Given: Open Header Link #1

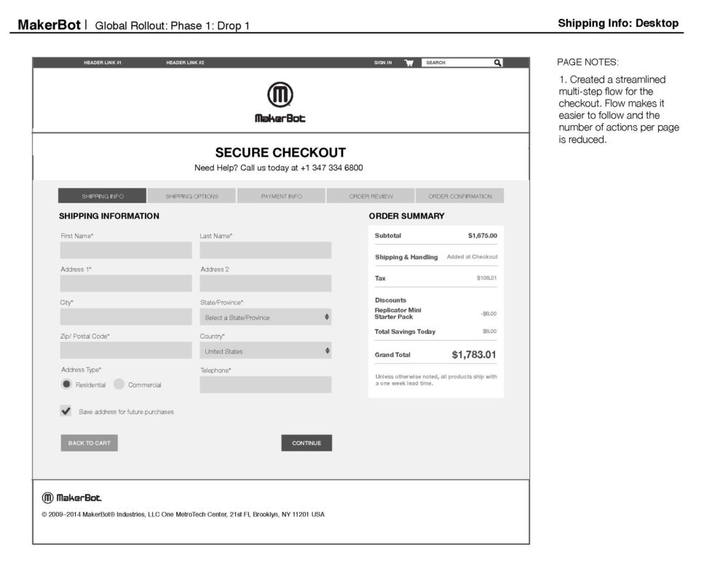Looking at the screenshot, I should 103,63.
